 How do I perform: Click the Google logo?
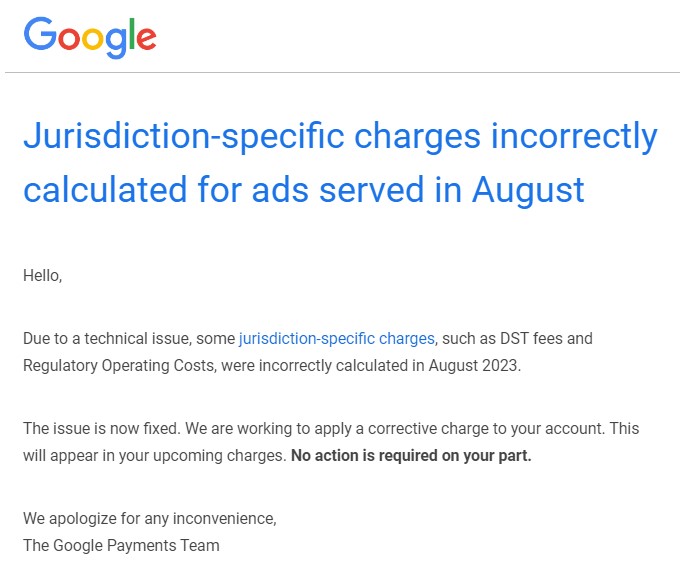click(90, 37)
